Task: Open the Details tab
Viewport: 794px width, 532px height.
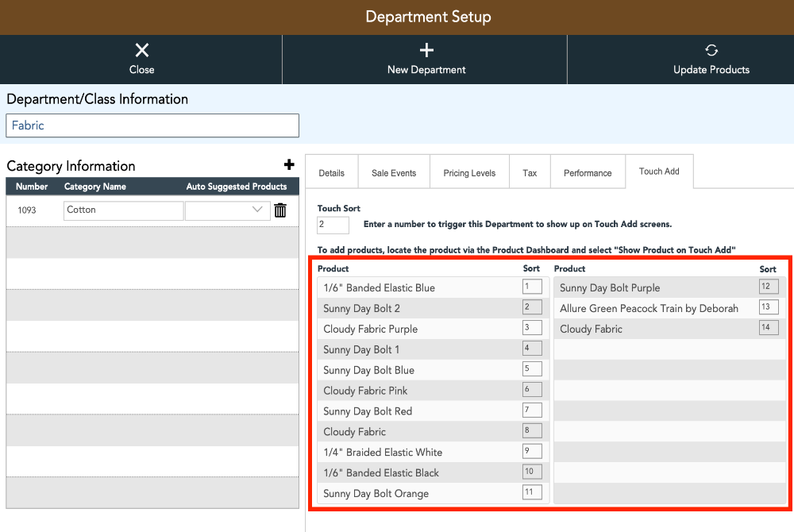Action: click(x=332, y=172)
